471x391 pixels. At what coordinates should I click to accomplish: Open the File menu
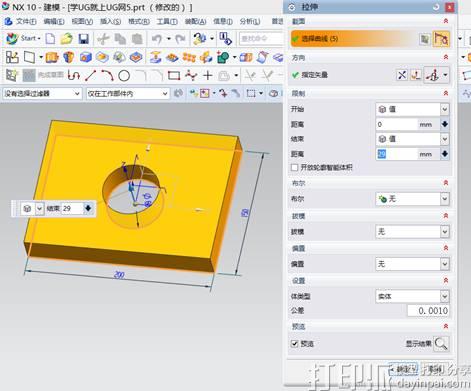click(21, 22)
